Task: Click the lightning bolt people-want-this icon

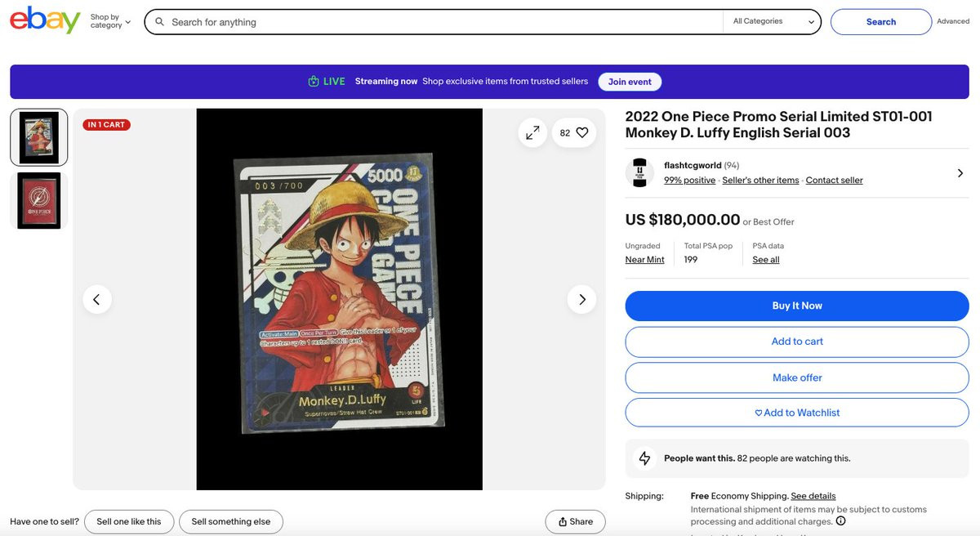Action: [644, 458]
